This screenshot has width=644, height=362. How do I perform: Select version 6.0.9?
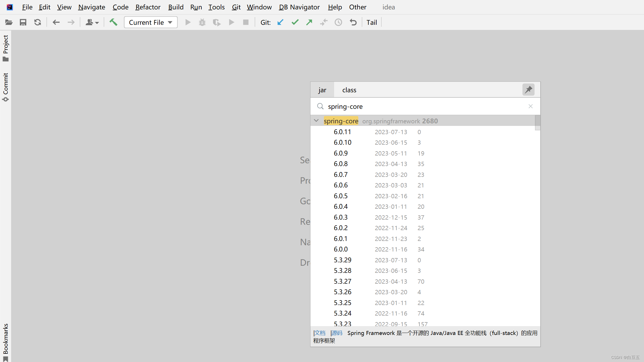click(x=423, y=153)
